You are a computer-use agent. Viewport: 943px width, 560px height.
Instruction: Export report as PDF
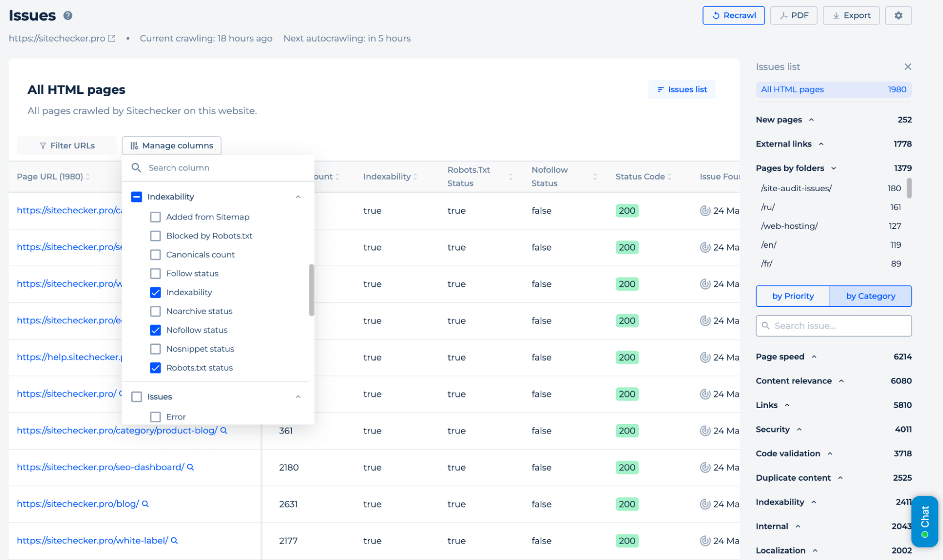click(793, 16)
